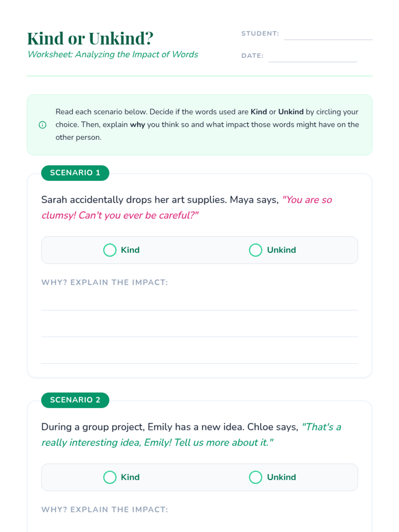Click the Student label
The image size is (399, 532).
click(x=260, y=34)
